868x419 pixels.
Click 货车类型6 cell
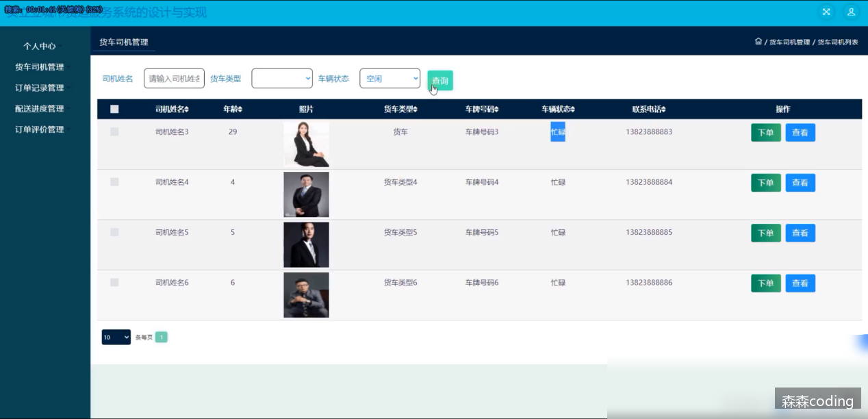[400, 283]
